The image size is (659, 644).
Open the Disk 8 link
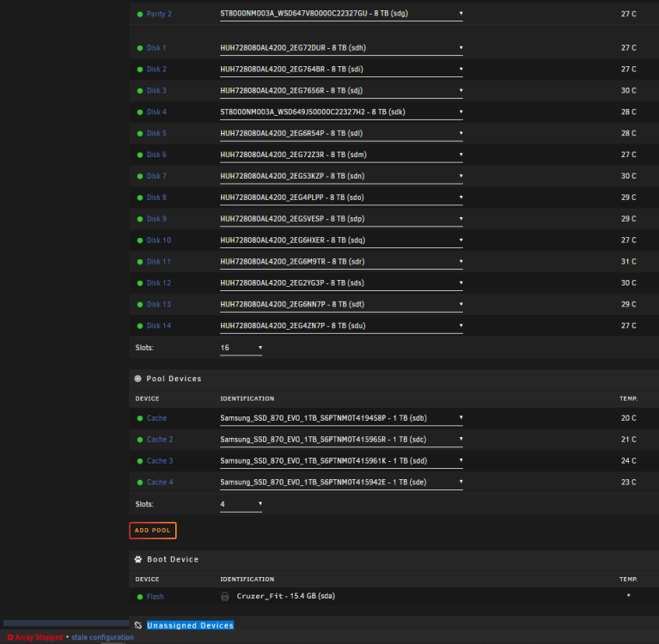pyautogui.click(x=156, y=197)
